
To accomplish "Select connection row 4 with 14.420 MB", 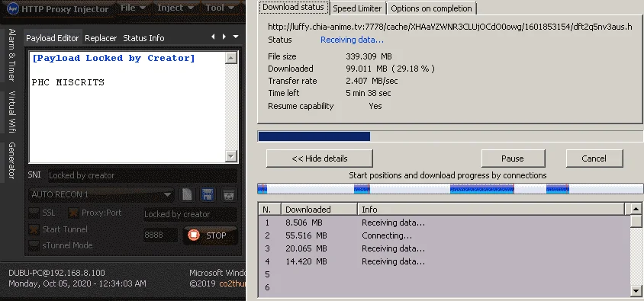I will (x=444, y=261).
